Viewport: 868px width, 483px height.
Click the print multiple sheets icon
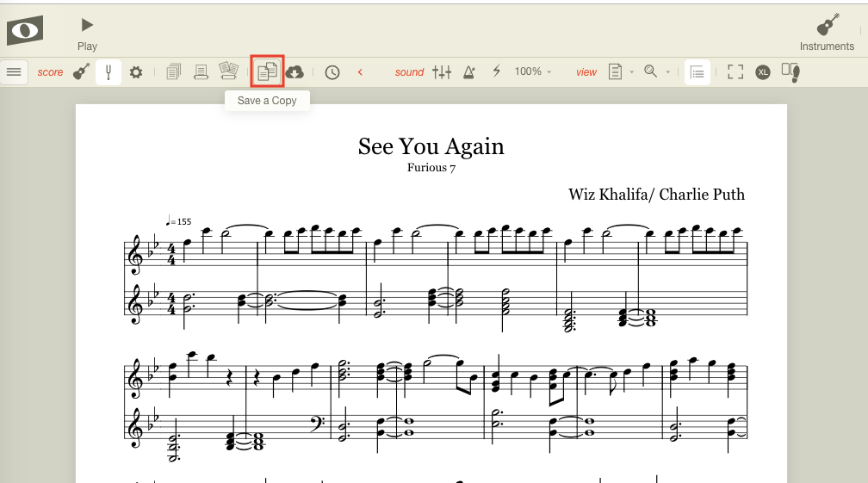tap(229, 71)
